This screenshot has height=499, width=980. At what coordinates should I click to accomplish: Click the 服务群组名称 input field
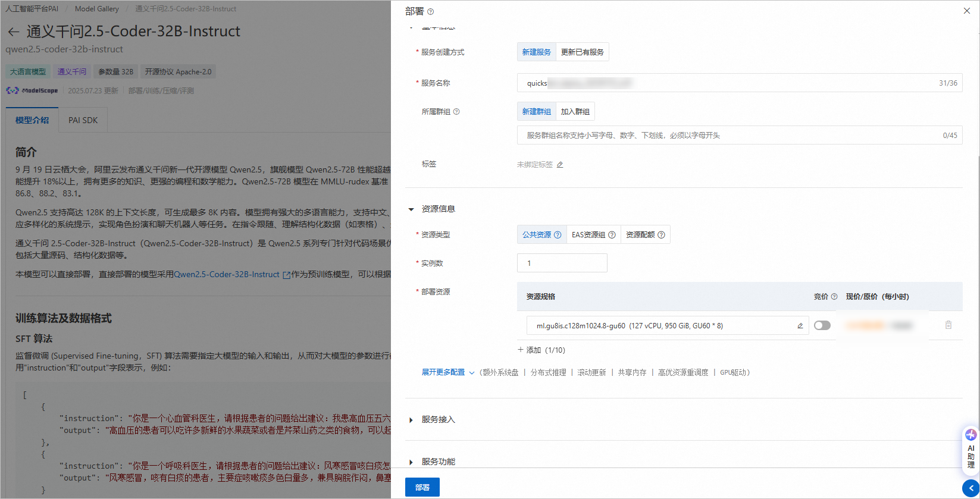740,136
